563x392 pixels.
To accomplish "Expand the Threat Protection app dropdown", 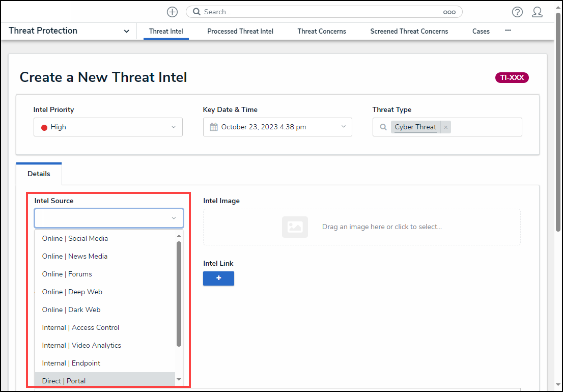I will (x=126, y=31).
